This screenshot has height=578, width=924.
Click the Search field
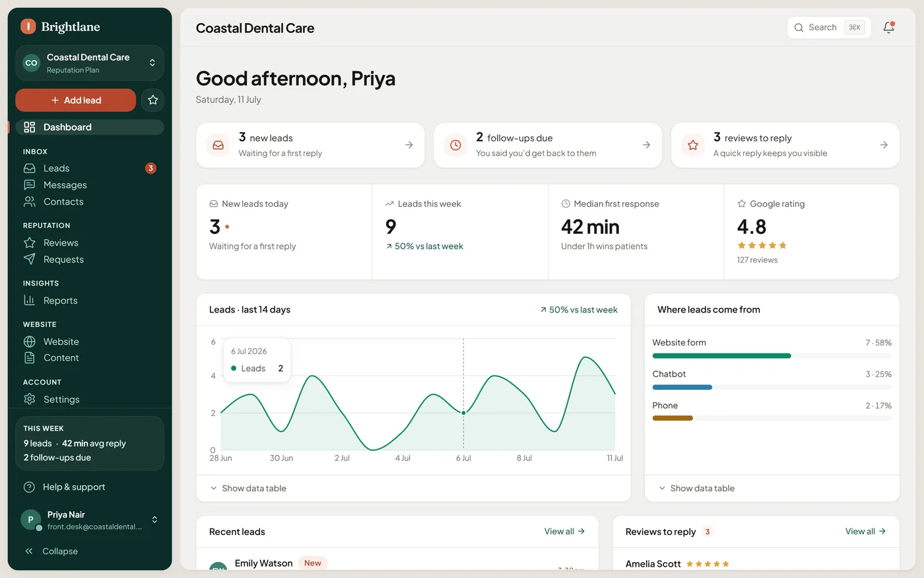pos(829,27)
